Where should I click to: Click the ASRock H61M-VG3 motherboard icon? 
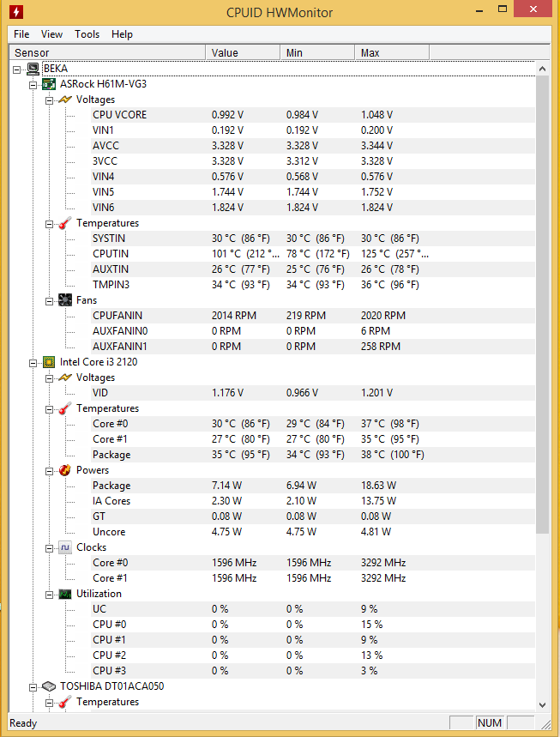click(x=50, y=84)
